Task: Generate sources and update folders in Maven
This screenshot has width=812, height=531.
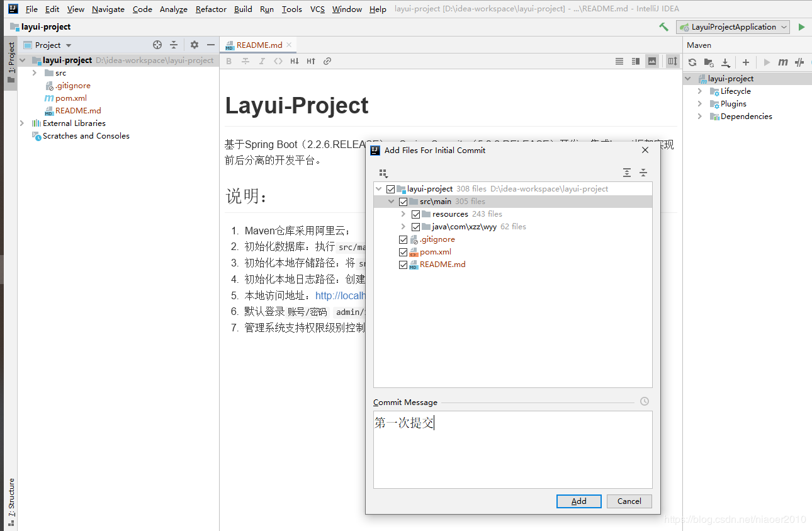Action: (709, 62)
